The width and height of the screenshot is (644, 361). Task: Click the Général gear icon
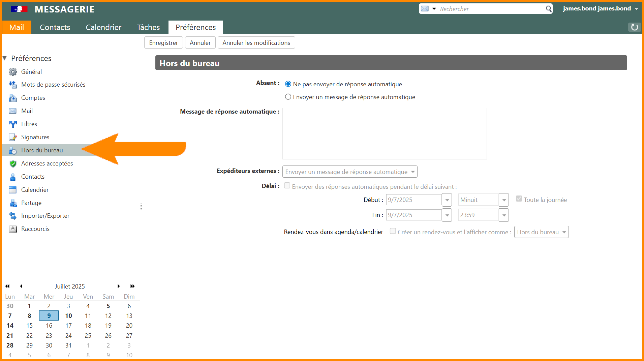[13, 72]
